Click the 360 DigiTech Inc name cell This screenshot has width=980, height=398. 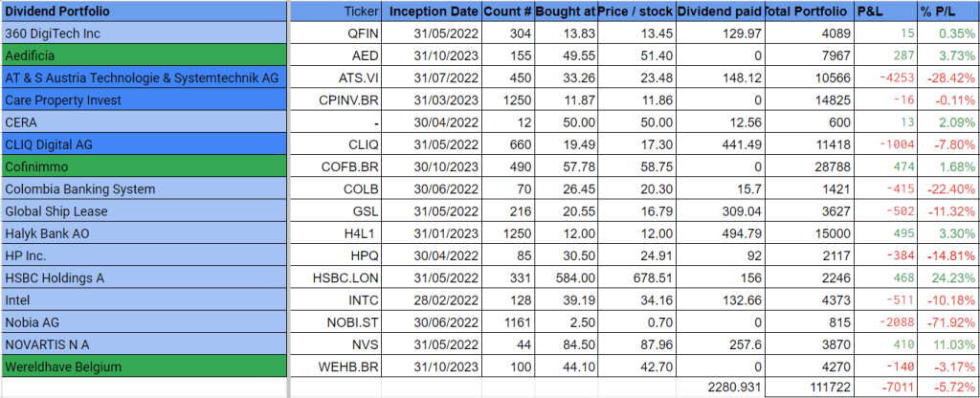click(x=144, y=34)
